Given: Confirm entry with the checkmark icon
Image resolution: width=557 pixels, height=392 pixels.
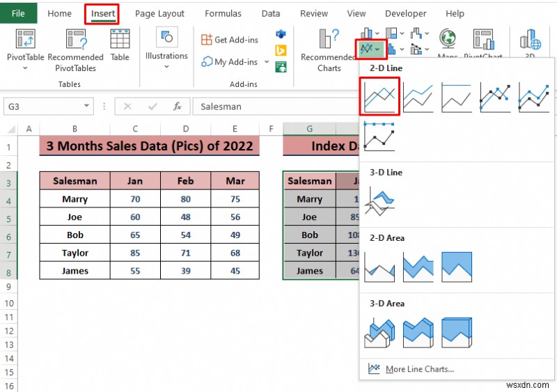Looking at the screenshot, I should pyautogui.click(x=152, y=107).
